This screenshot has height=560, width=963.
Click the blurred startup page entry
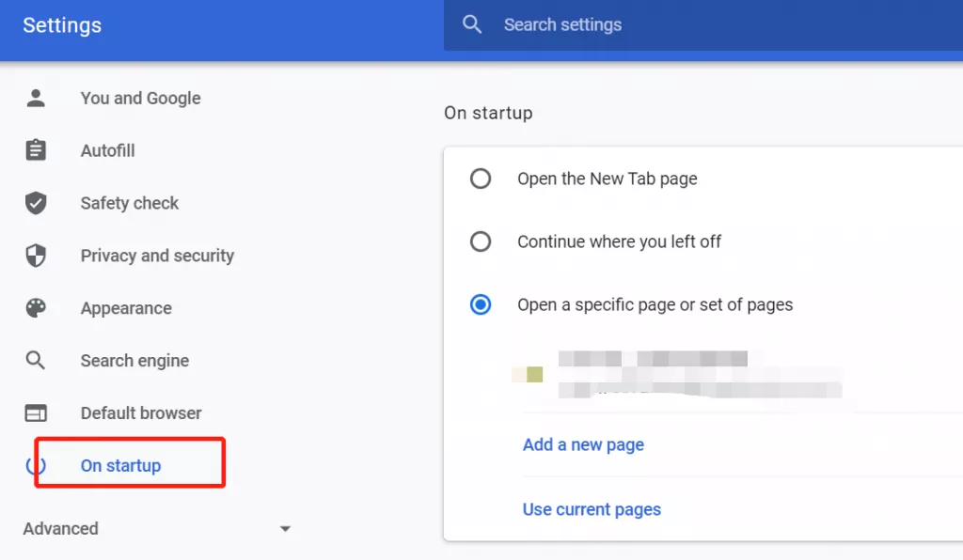[x=677, y=374]
